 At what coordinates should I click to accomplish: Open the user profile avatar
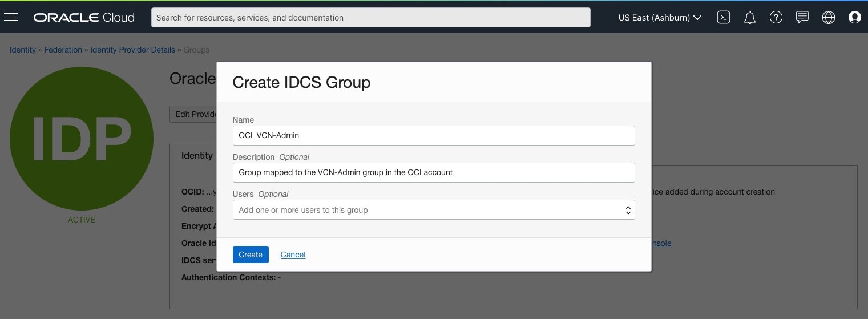click(x=855, y=17)
